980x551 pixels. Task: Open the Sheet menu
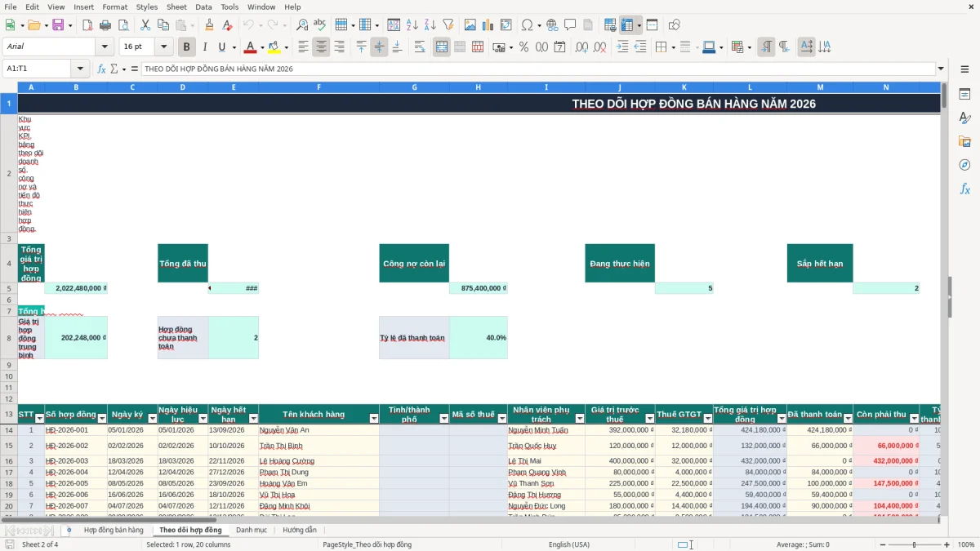176,7
